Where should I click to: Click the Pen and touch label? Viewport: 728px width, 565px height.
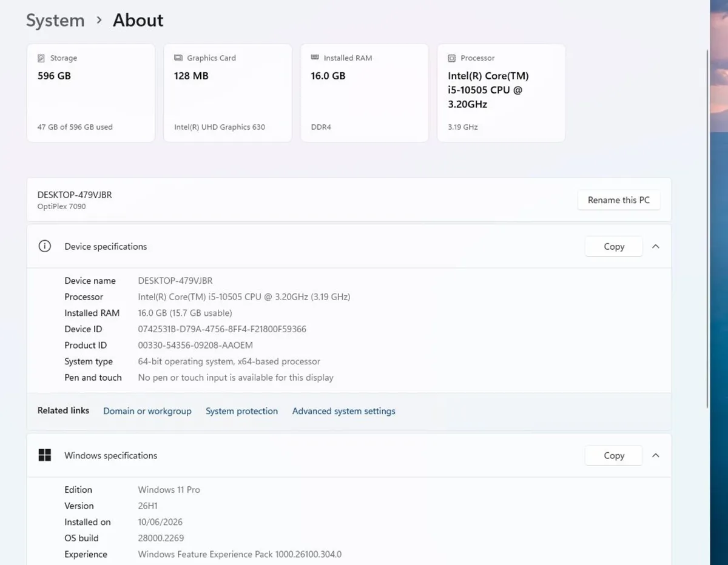[x=93, y=378]
